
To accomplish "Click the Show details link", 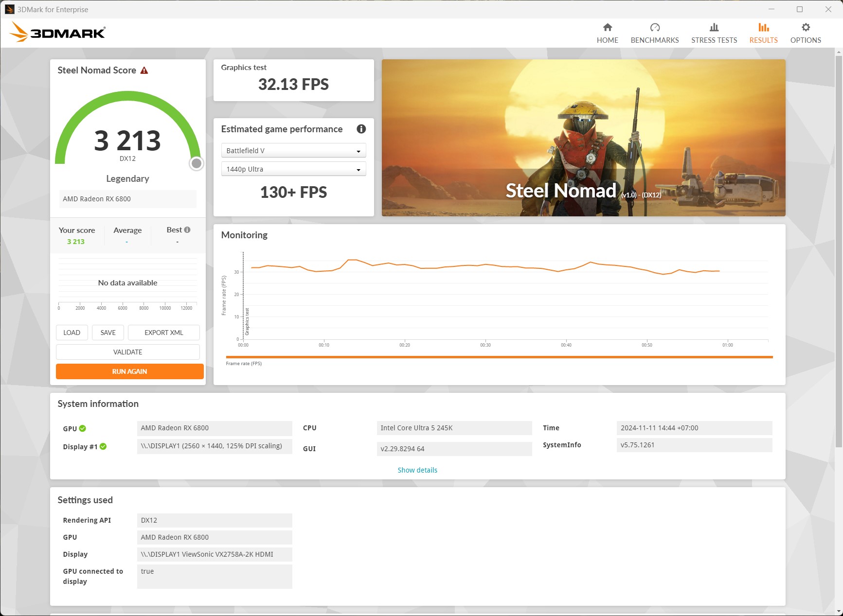I will [417, 470].
